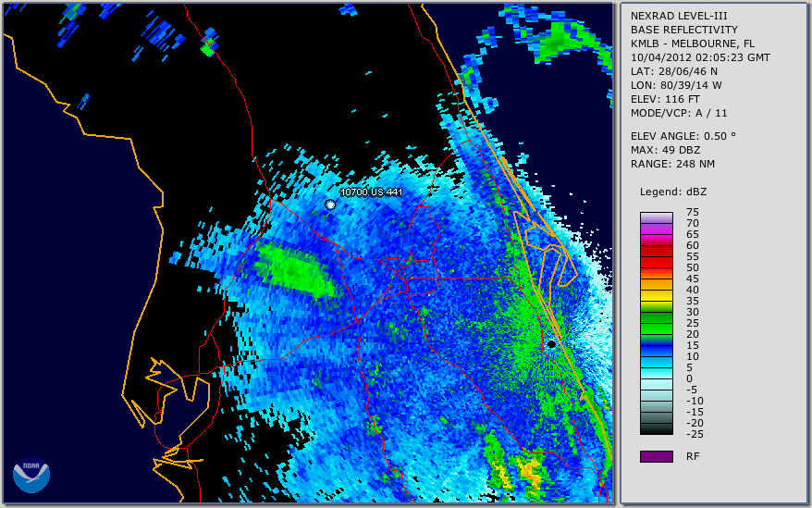Select the LON: 80/39/14 W line

click(x=676, y=85)
